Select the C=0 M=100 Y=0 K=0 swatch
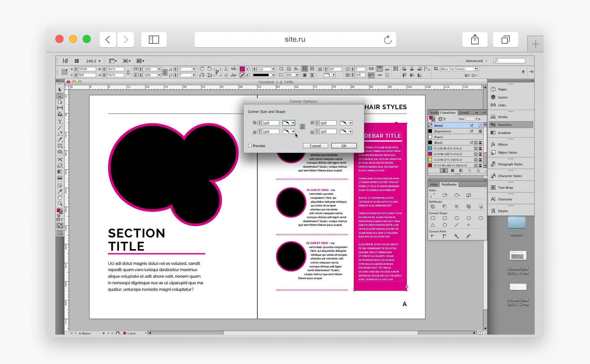Screen dimensions: 590x364 click(448, 154)
